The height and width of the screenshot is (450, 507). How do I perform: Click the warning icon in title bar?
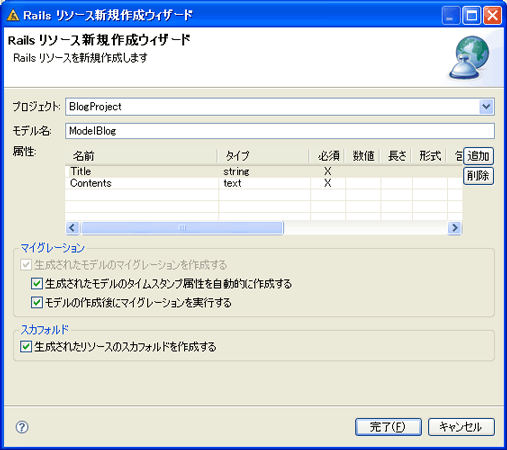(x=13, y=15)
